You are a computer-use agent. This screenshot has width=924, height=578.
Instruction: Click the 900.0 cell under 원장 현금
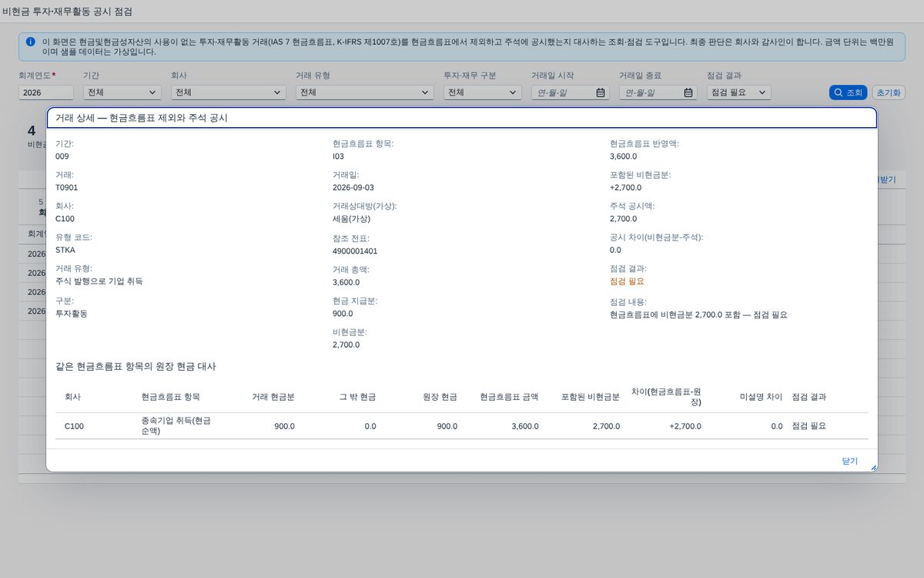coord(447,426)
